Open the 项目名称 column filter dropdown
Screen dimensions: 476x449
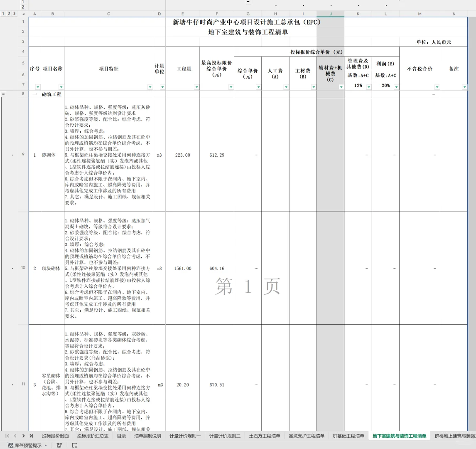pos(61,87)
